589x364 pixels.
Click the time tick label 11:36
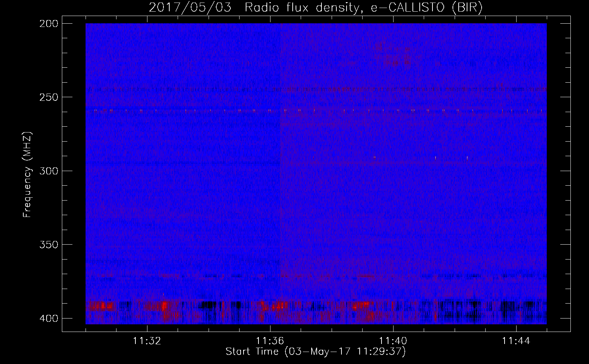[x=270, y=341]
